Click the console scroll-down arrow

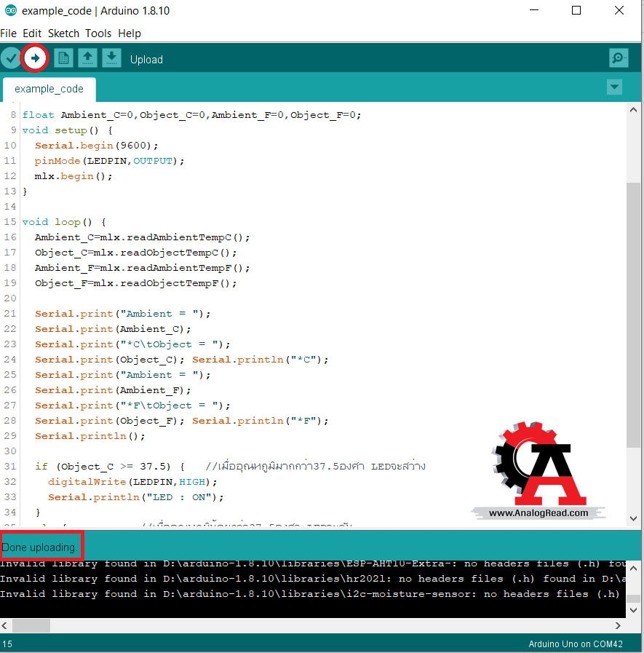click(633, 610)
